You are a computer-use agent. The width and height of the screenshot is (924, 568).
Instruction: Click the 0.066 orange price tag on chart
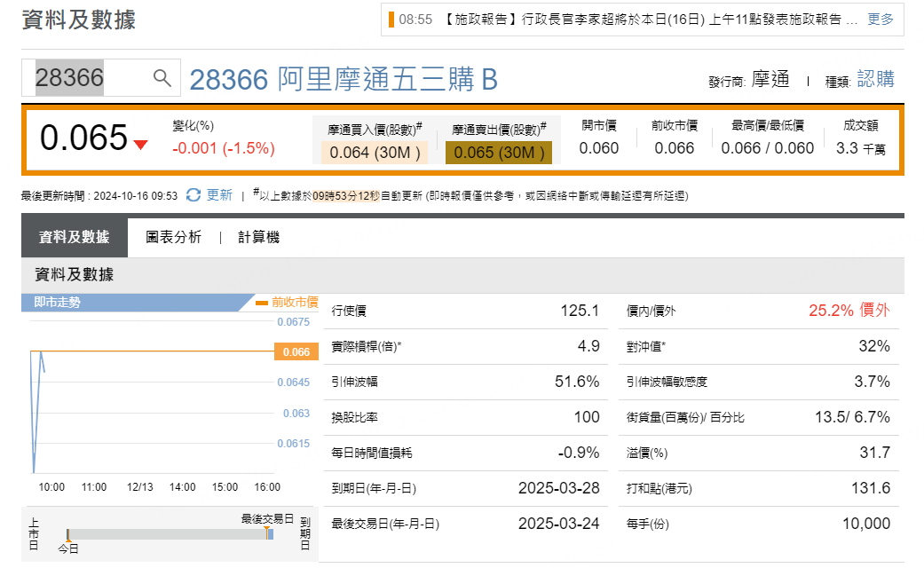[296, 351]
